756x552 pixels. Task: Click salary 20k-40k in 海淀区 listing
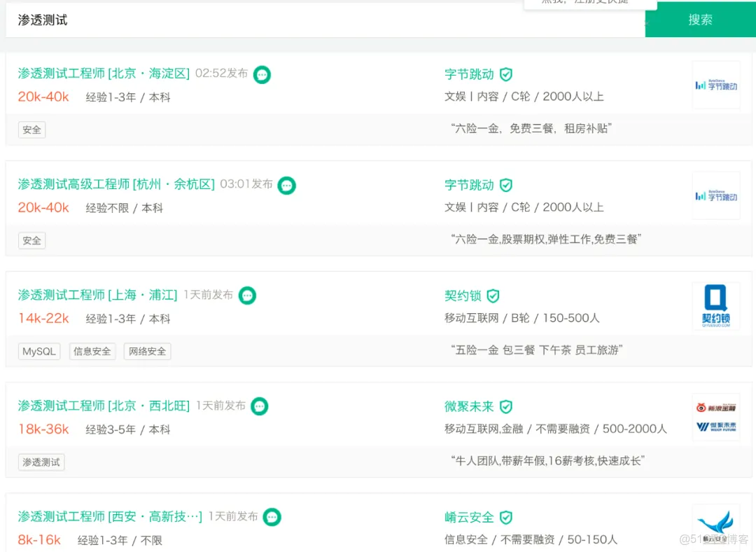click(43, 97)
